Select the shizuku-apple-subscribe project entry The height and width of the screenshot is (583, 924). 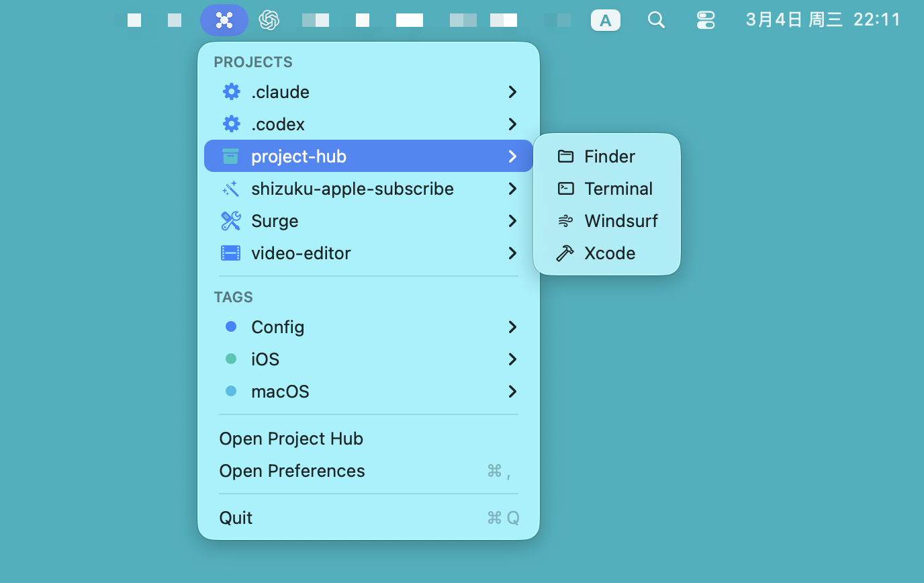(x=369, y=188)
